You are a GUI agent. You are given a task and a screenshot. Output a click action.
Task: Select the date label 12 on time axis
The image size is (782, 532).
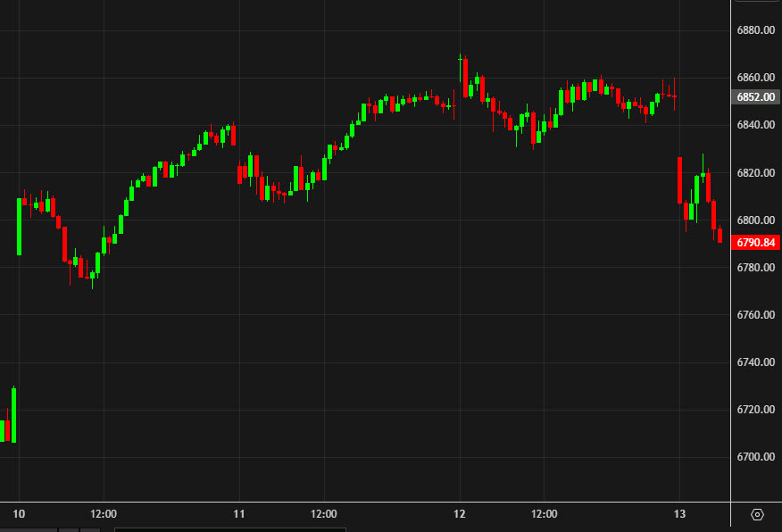(x=461, y=514)
